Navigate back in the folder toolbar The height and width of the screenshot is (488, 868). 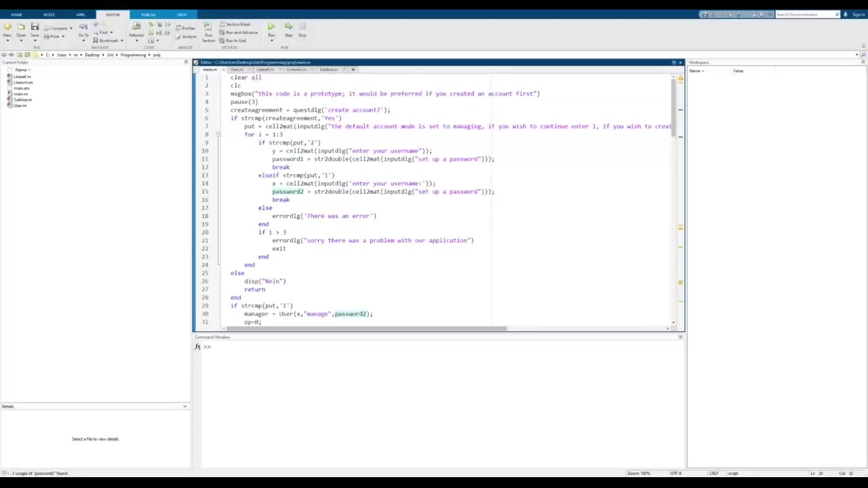pos(4,55)
